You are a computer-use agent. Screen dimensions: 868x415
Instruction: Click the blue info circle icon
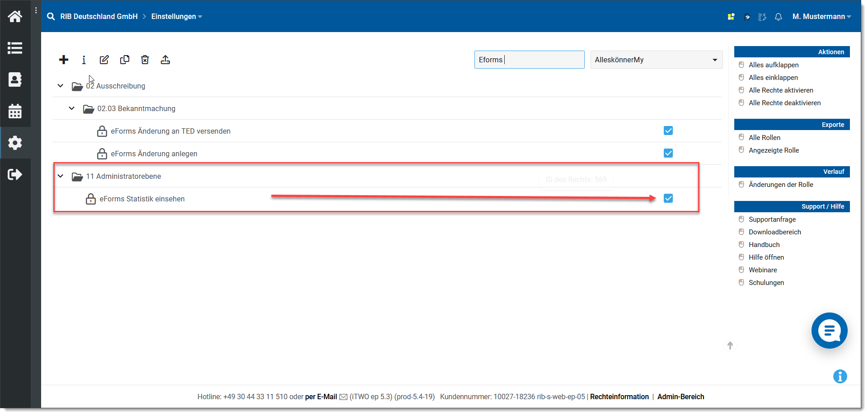coord(840,376)
